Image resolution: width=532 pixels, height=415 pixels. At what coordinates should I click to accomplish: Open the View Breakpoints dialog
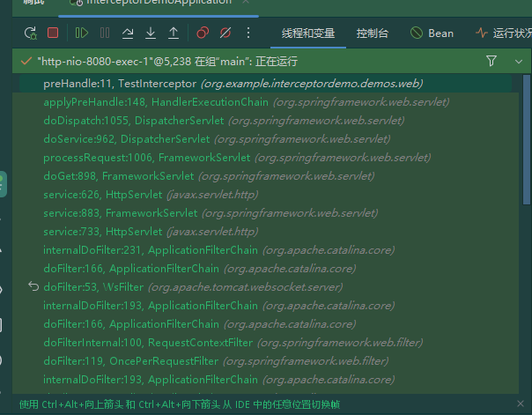click(203, 33)
